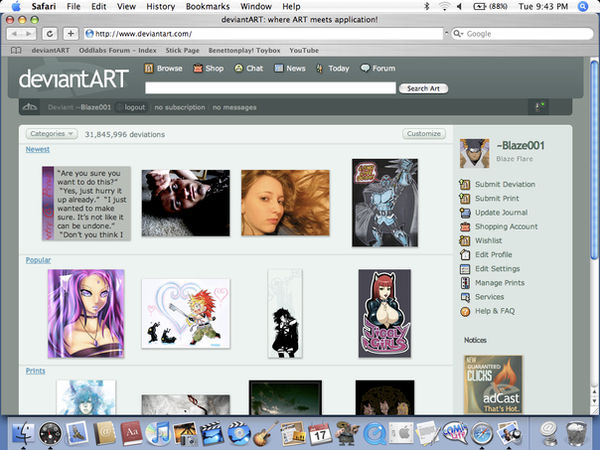Open the History menu
600x450 pixels.
coord(161,7)
